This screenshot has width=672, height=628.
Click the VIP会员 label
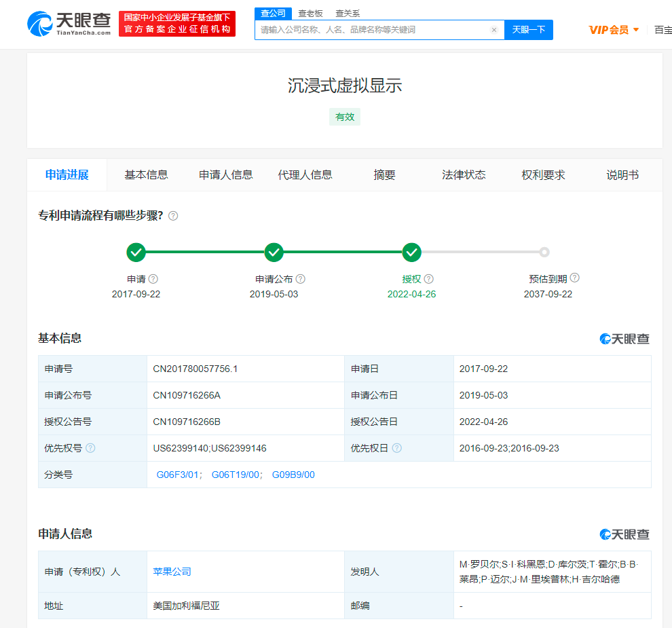609,30
